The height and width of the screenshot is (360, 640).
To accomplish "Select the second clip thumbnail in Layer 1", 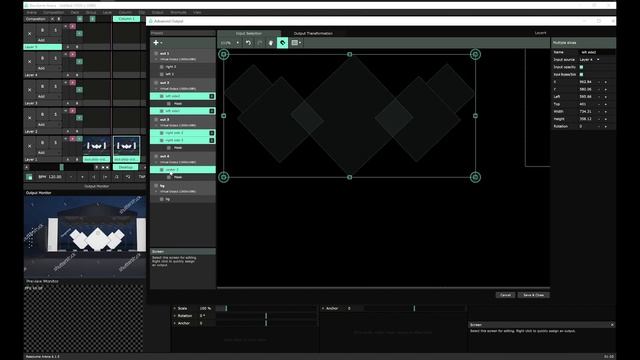I will click(126, 146).
